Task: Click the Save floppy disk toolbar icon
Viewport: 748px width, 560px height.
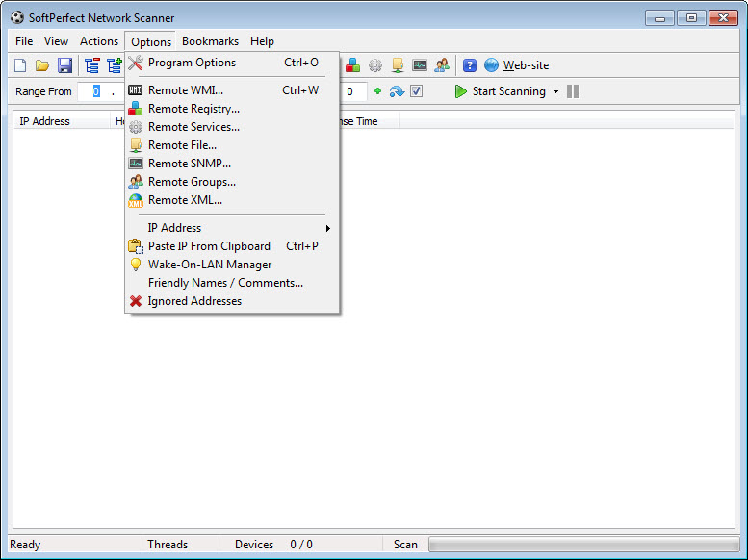Action: (64, 65)
